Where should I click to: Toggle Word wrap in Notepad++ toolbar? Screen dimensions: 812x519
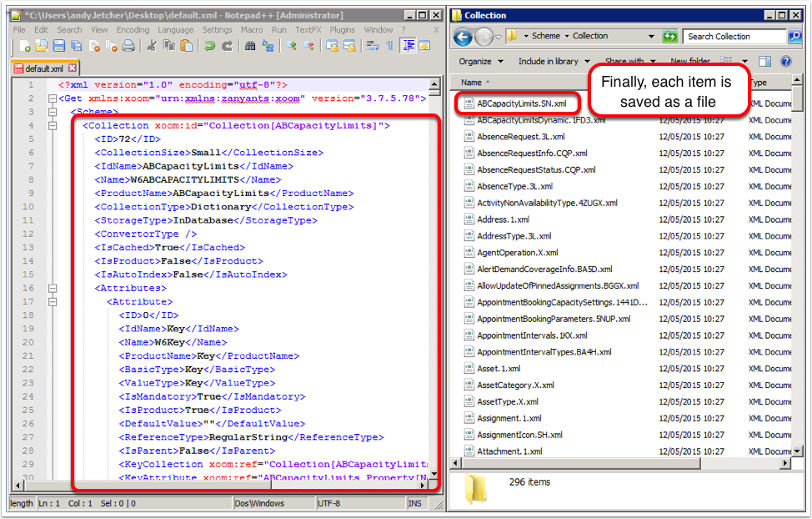[372, 47]
